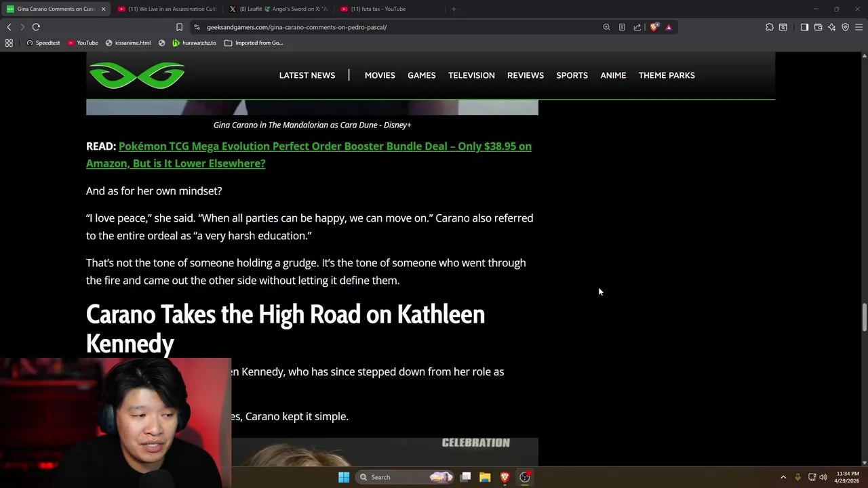Open MOVIES section in site navigation

[380, 75]
